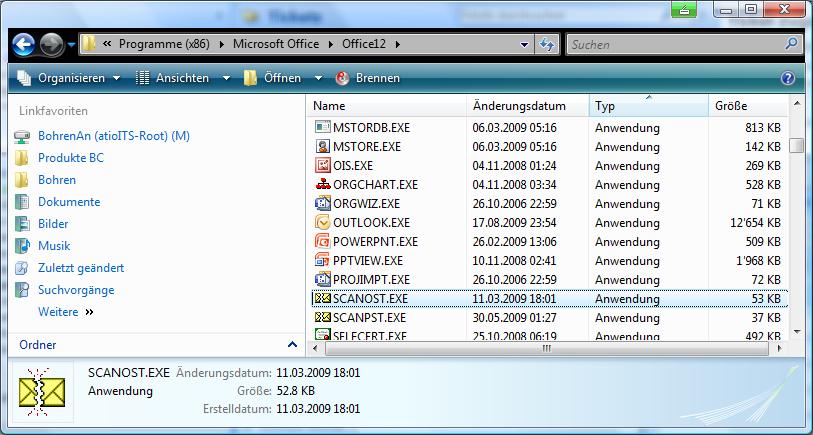Select PPTVIEW.EXE file icon
Viewport: 813px width, 435px height.
click(x=323, y=260)
